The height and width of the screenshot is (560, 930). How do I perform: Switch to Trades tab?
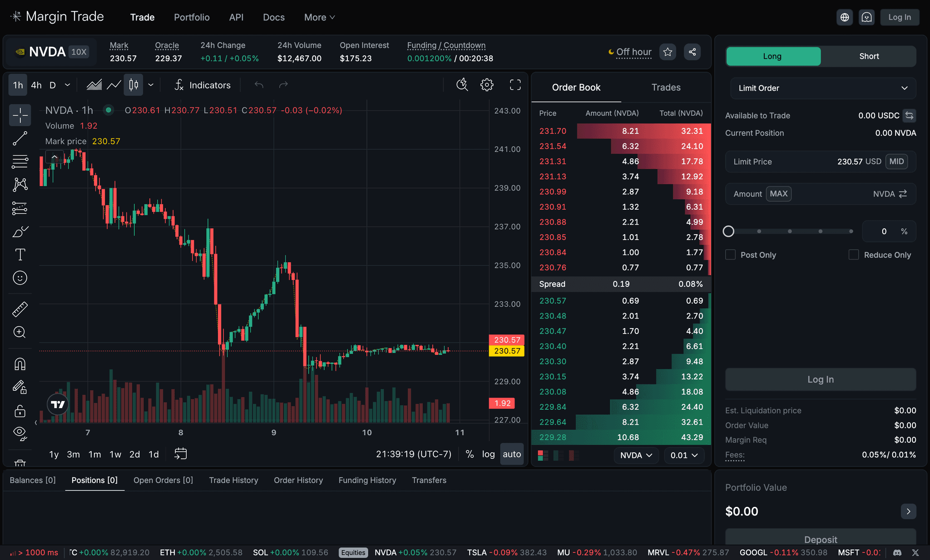coord(666,88)
